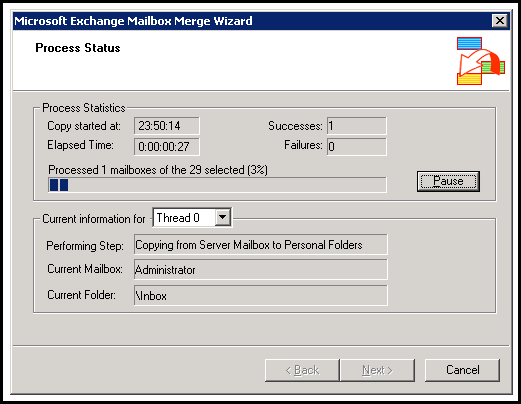This screenshot has height=404, width=521.
Task: Click the 'Performing Step:' label
Action: click(x=85, y=246)
